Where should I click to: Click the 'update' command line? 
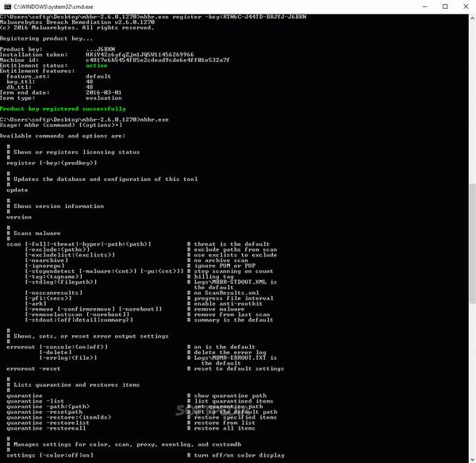click(17, 190)
